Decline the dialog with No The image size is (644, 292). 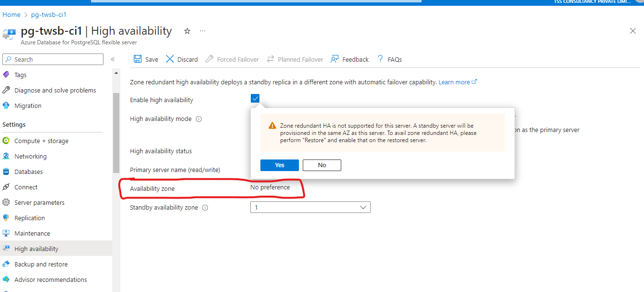pyautogui.click(x=322, y=165)
